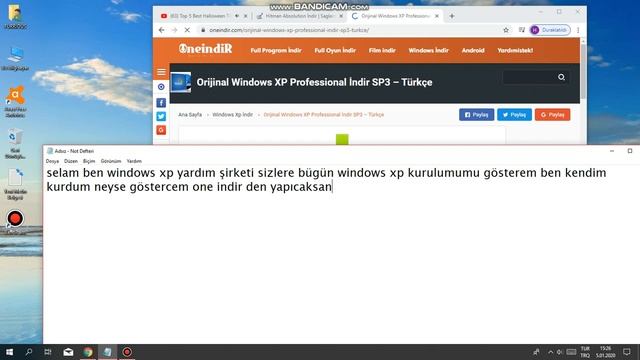Click the Chrome address bar URL
Viewport: 640px width, 360px height.
[x=289, y=30]
